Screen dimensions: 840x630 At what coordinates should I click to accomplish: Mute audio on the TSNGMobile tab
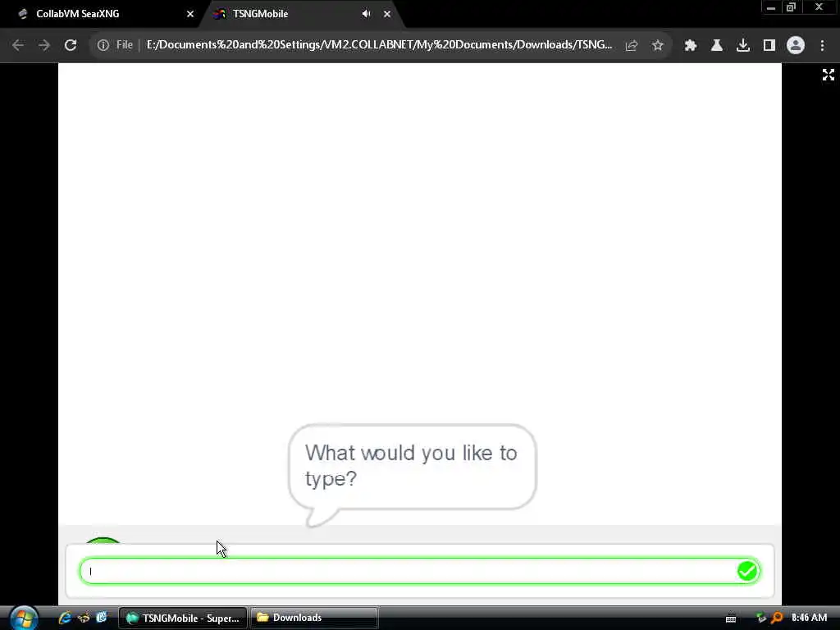(367, 14)
